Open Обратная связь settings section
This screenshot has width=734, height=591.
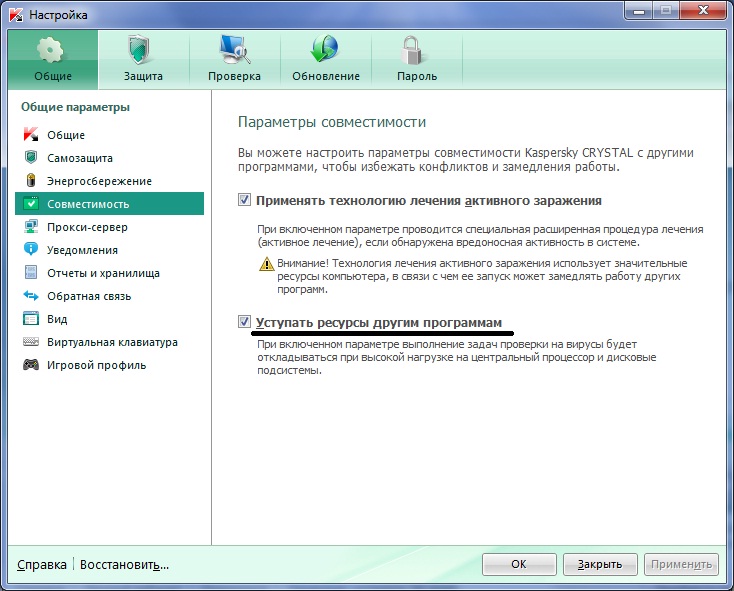pos(110,296)
